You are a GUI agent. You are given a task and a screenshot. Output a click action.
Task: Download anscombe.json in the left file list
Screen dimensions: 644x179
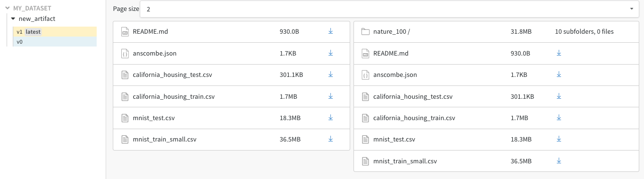pyautogui.click(x=331, y=53)
